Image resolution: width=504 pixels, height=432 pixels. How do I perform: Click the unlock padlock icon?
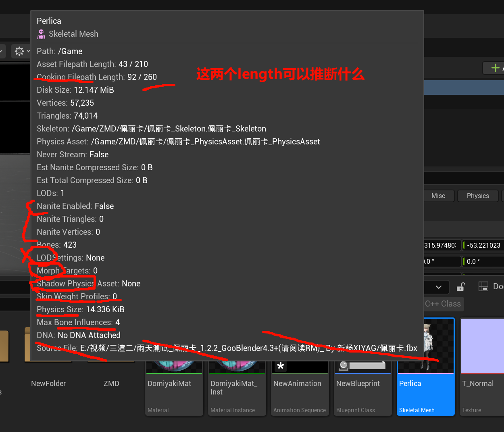tap(460, 287)
